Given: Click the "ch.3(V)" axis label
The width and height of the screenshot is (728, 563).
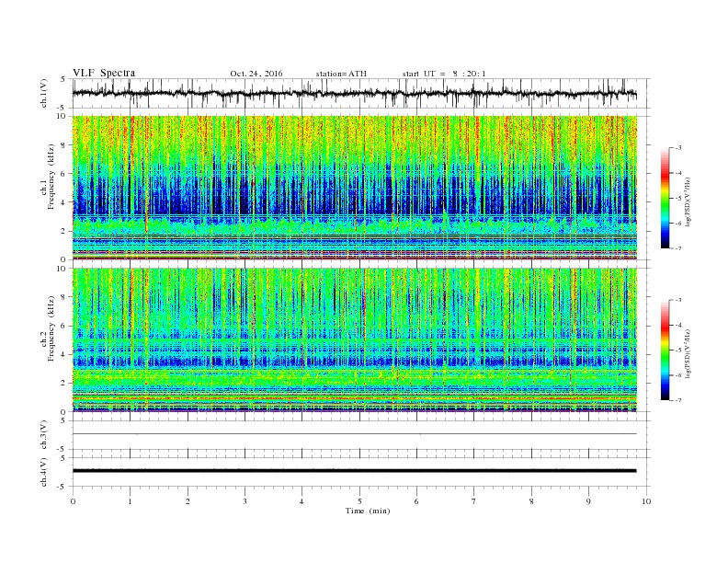Looking at the screenshot, I should (44, 435).
